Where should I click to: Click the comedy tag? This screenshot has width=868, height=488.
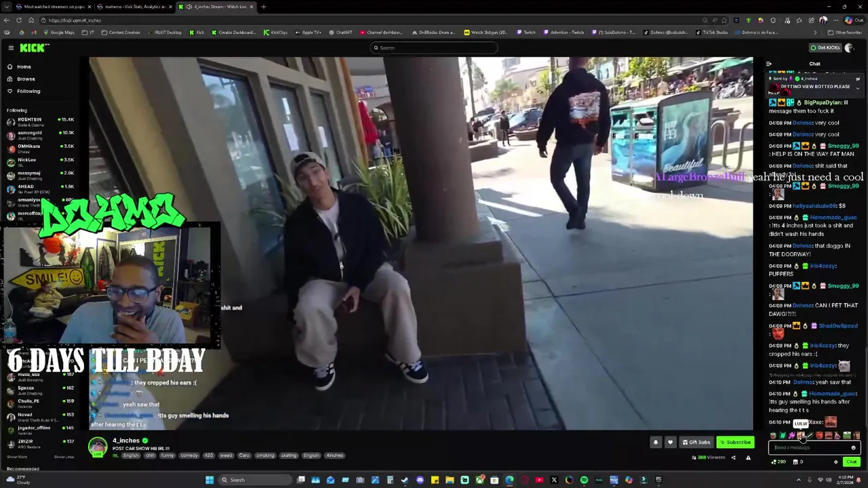188,455
